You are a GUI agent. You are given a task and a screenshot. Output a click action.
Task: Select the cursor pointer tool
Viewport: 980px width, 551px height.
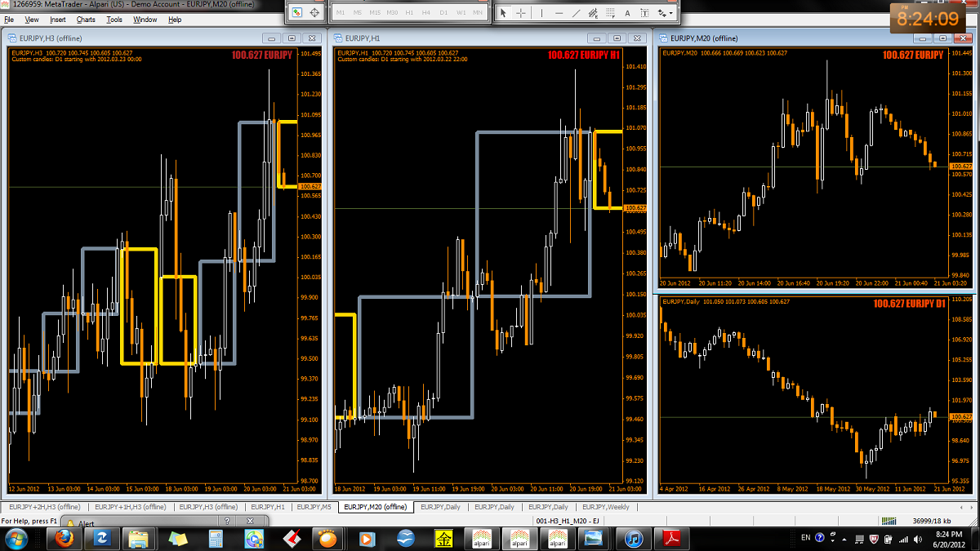pos(504,13)
